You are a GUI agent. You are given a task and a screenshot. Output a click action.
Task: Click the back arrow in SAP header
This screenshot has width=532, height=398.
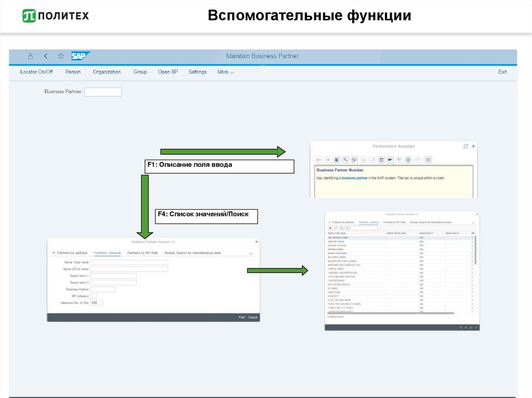click(46, 56)
